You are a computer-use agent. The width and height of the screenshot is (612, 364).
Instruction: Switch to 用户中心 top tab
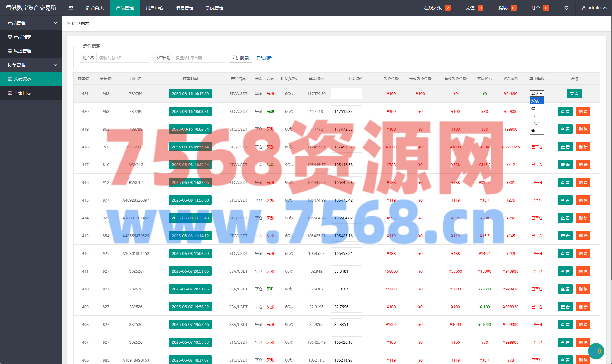coord(154,8)
